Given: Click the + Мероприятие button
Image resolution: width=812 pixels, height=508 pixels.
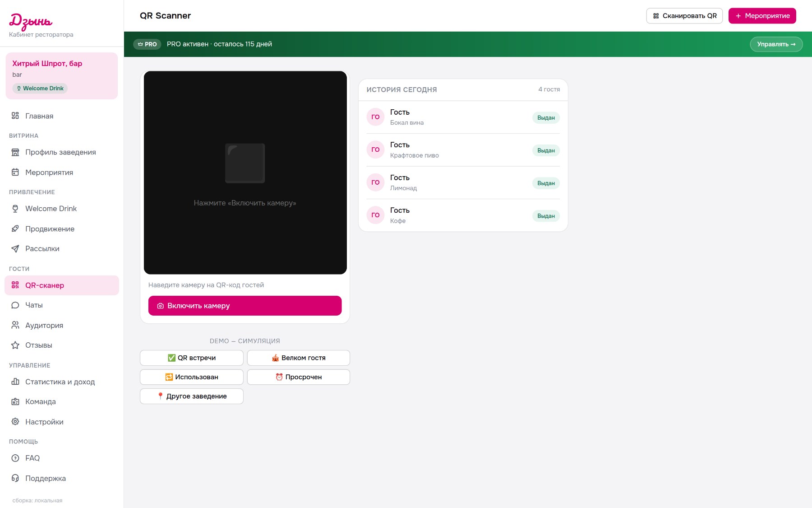Looking at the screenshot, I should point(762,16).
